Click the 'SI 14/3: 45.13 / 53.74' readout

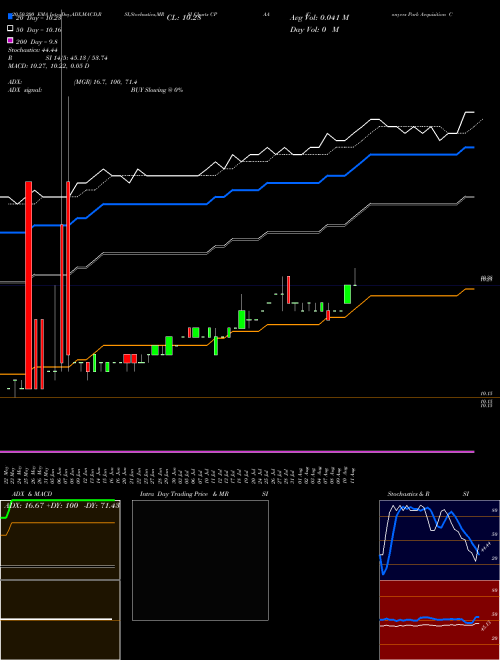pyautogui.click(x=77, y=58)
